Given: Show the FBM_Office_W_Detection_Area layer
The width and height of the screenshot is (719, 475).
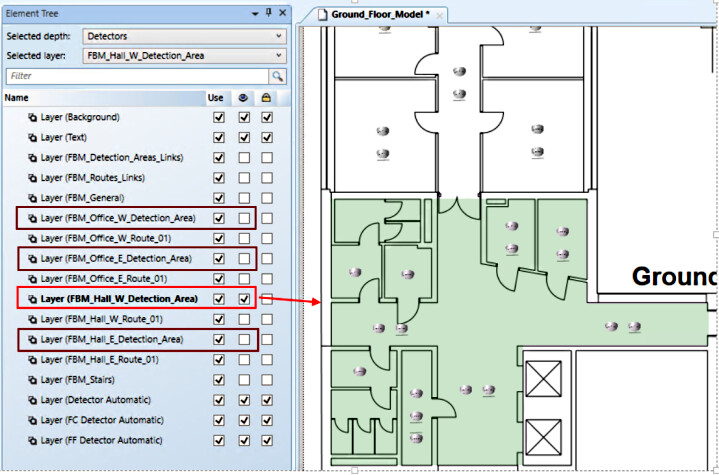Looking at the screenshot, I should tap(243, 218).
